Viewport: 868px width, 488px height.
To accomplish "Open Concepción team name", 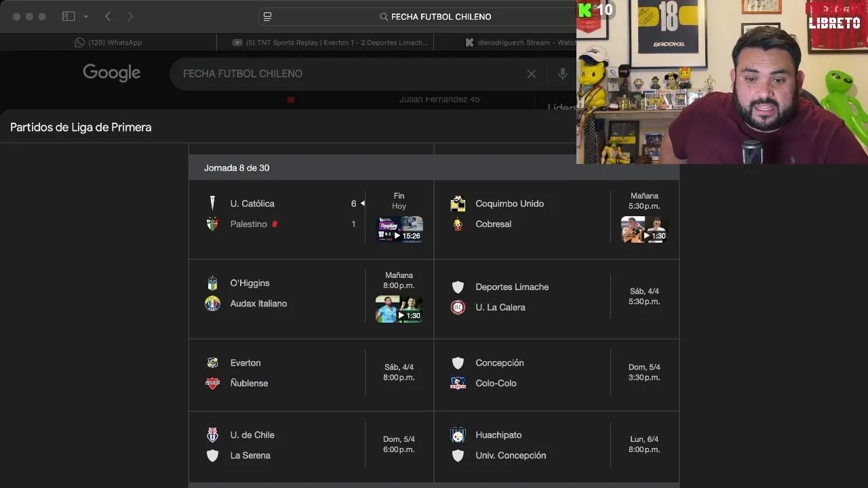I will pyautogui.click(x=500, y=363).
